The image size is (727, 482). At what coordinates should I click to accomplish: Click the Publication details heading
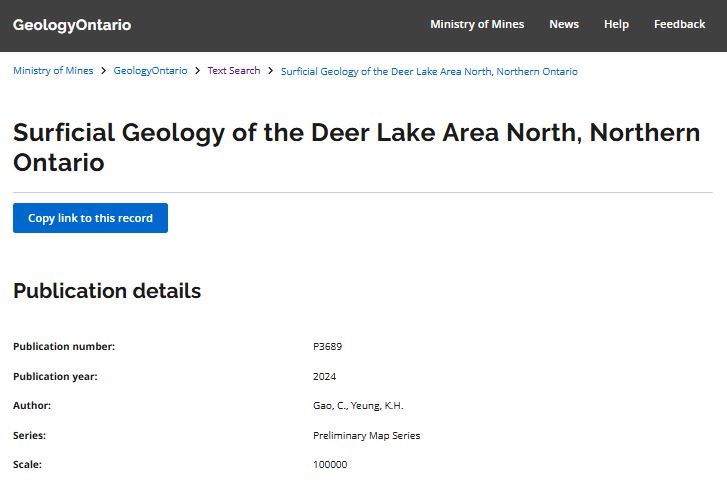107,291
